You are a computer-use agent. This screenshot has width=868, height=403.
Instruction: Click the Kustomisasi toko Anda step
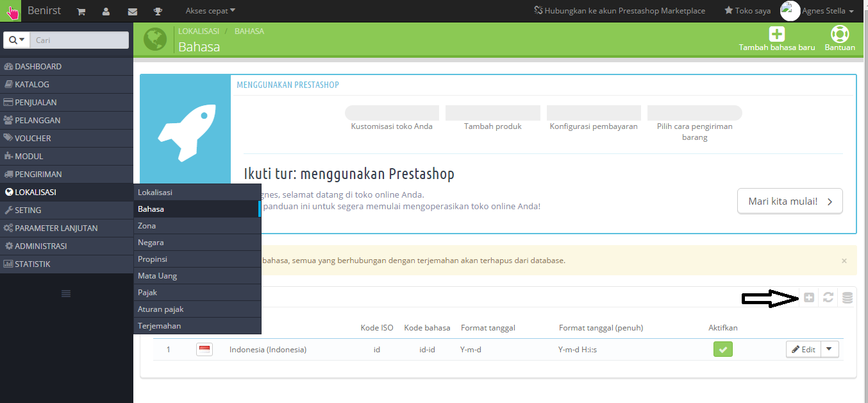392,119
